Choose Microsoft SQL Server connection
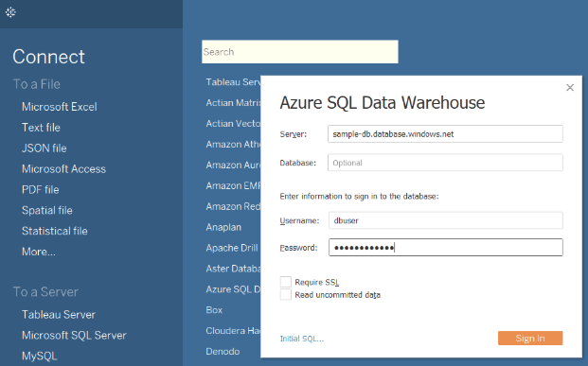588x366 pixels. 74,335
